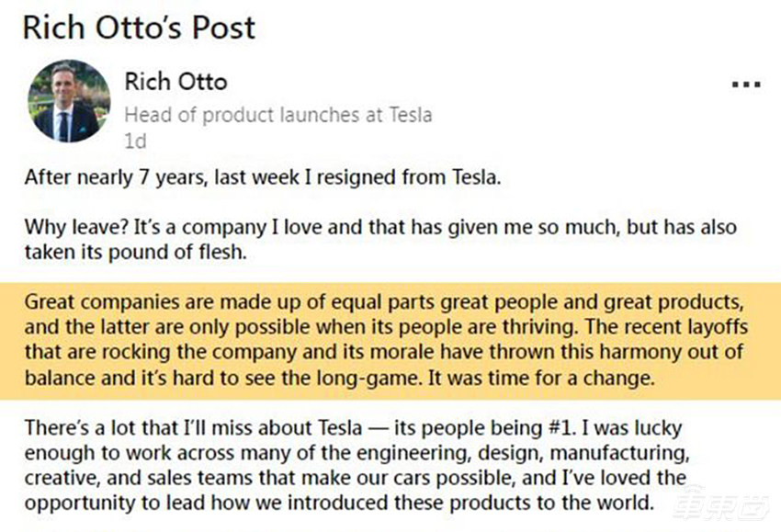781x532 pixels.
Task: Click the yellow highlighted paragraph block
Action: (390, 341)
